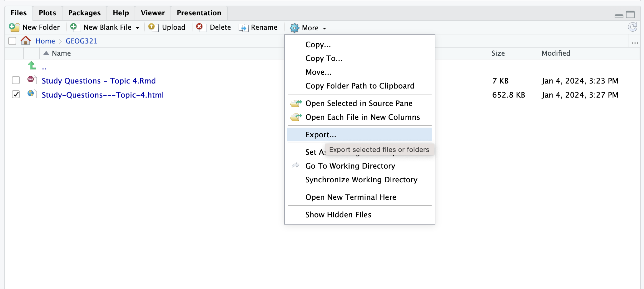The width and height of the screenshot is (644, 289).
Task: Click the Rmd file type icon
Action: pos(32,80)
